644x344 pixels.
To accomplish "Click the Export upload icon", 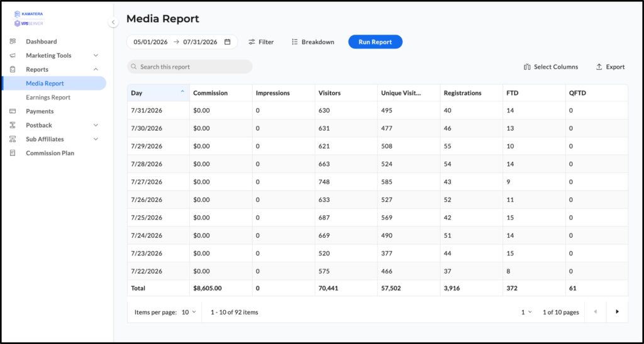I will (x=599, y=67).
